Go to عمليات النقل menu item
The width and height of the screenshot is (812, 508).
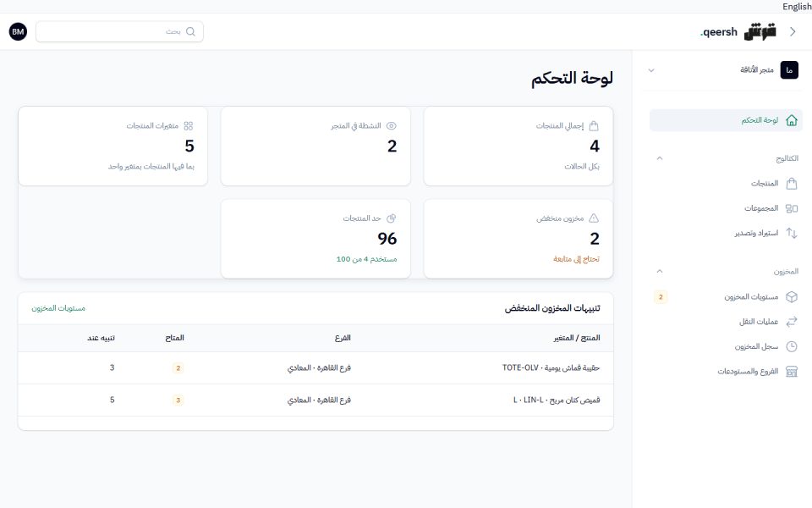(726, 322)
